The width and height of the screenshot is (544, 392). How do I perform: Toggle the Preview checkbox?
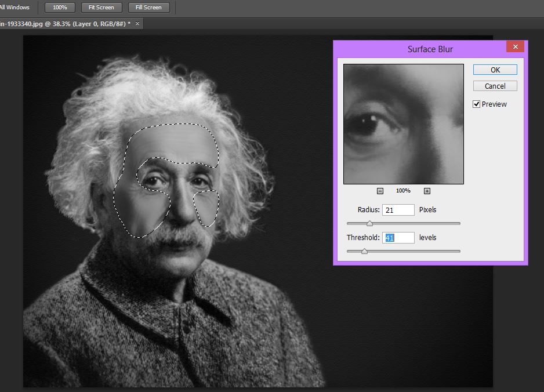click(x=477, y=104)
